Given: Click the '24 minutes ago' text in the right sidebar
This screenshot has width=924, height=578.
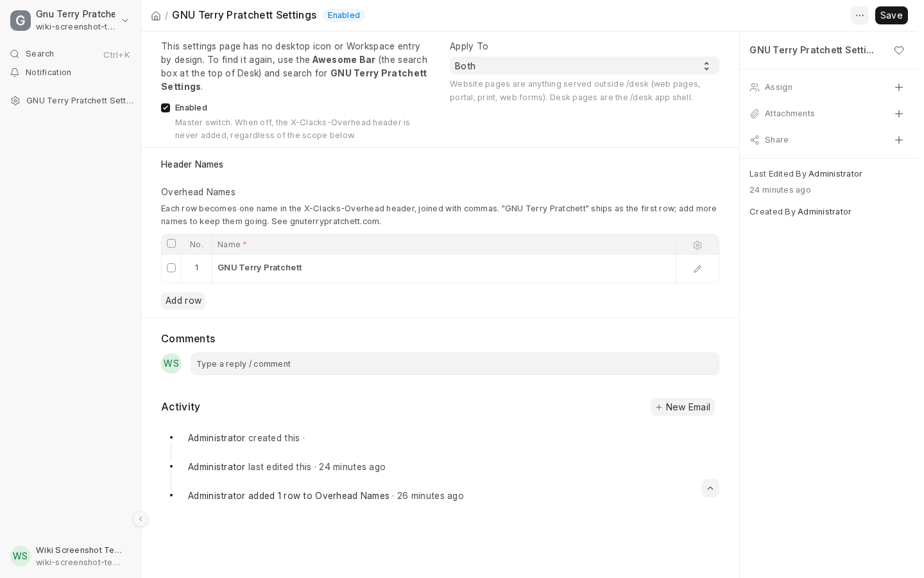Looking at the screenshot, I should [x=780, y=190].
